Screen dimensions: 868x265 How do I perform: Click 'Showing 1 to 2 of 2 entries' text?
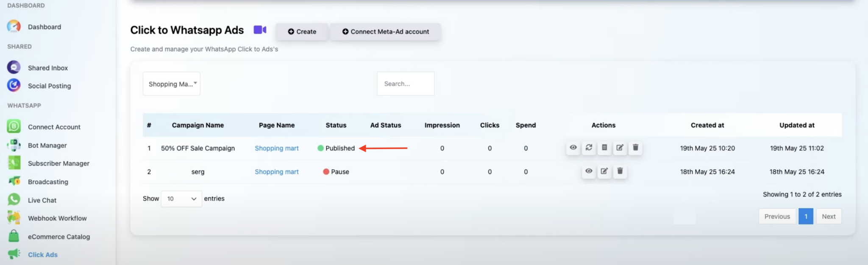(x=802, y=194)
